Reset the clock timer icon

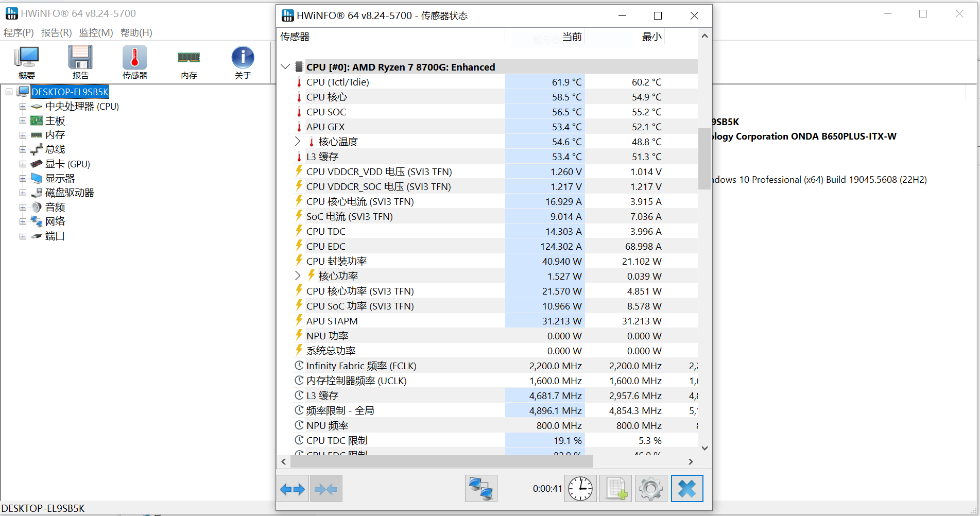tap(580, 488)
